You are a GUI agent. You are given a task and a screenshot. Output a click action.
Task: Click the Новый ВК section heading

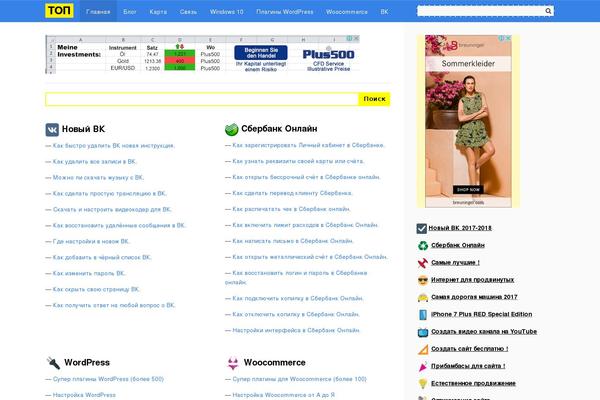83,129
